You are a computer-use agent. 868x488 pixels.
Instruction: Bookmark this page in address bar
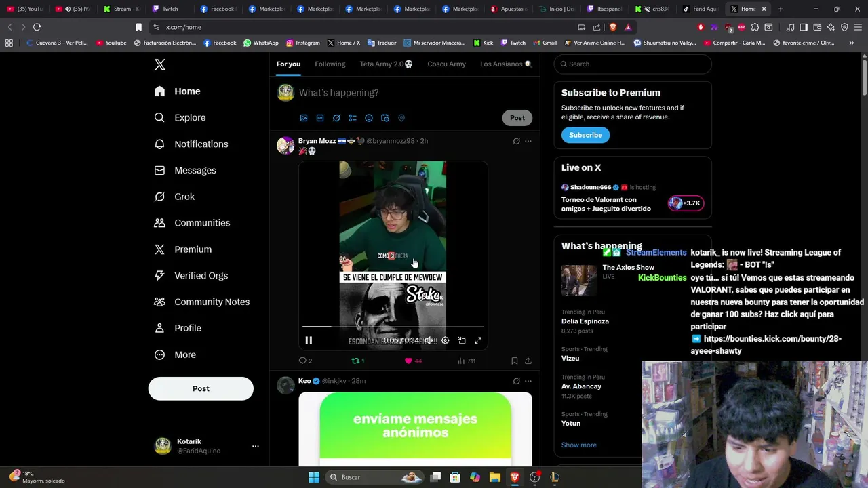click(x=138, y=27)
